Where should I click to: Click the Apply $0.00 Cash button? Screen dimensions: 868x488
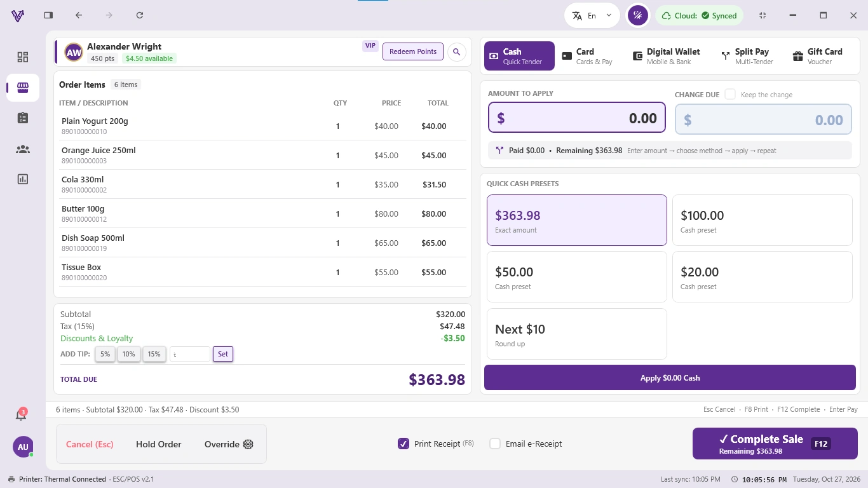click(670, 377)
